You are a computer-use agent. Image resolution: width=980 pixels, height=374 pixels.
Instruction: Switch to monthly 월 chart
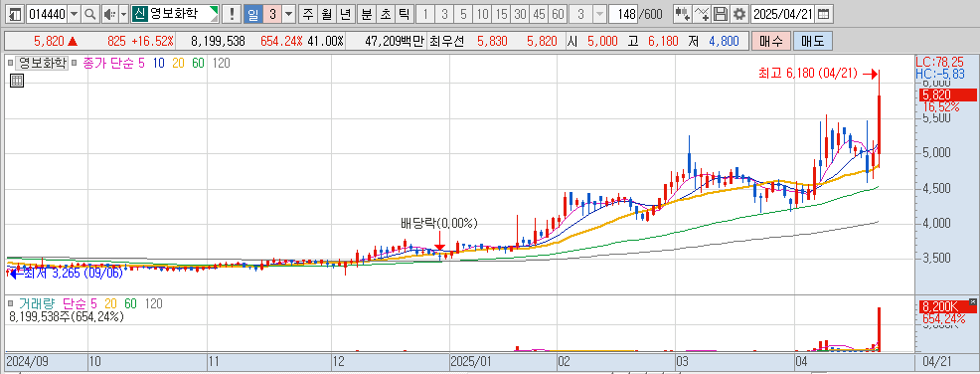tap(326, 14)
